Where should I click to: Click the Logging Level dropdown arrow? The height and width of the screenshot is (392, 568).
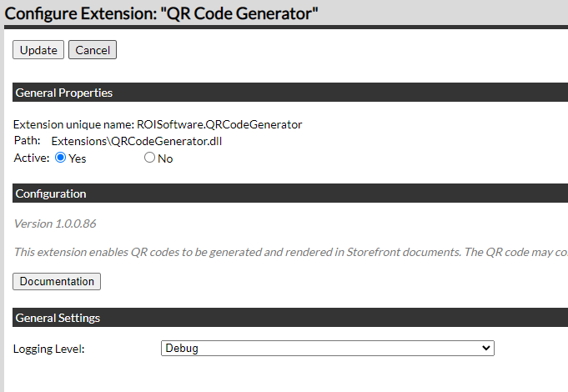(x=487, y=348)
